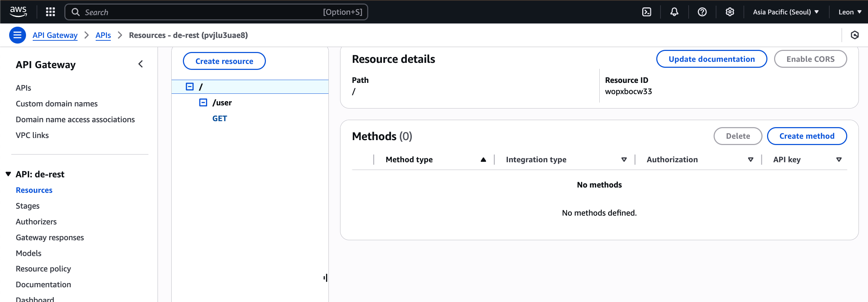Toggle the hamburger navigation menu
The height and width of the screenshot is (302, 868).
click(x=17, y=35)
